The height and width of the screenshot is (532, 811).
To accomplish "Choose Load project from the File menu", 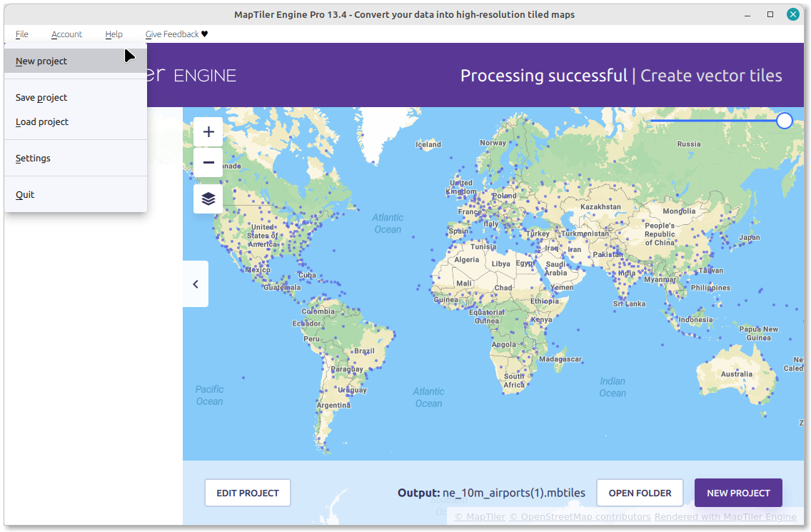I will tap(76, 121).
